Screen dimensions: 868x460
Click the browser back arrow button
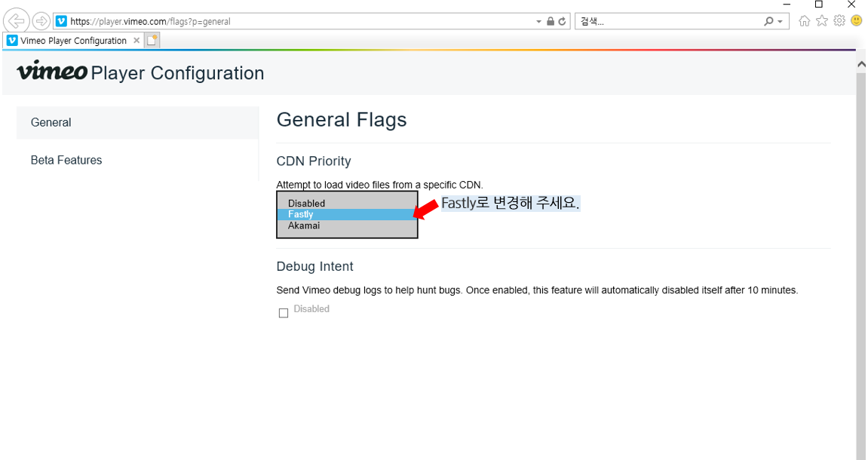tap(17, 21)
